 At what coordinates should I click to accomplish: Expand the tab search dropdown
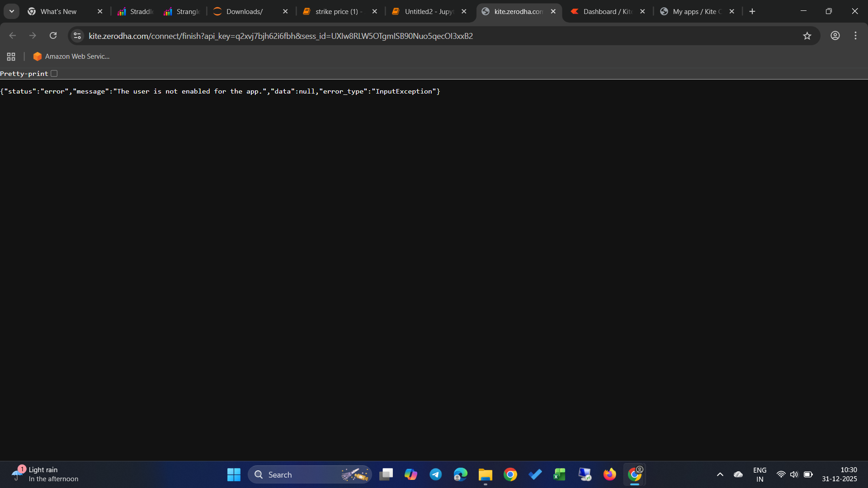point(12,11)
